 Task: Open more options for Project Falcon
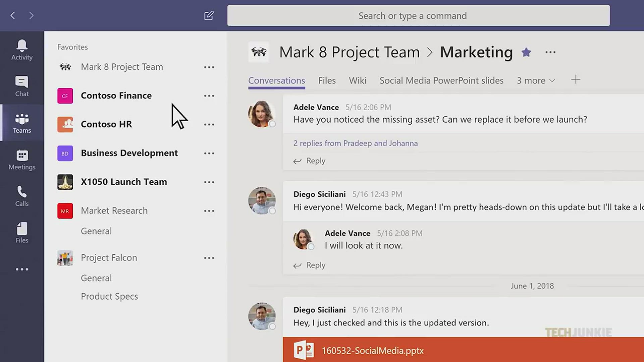point(209,258)
